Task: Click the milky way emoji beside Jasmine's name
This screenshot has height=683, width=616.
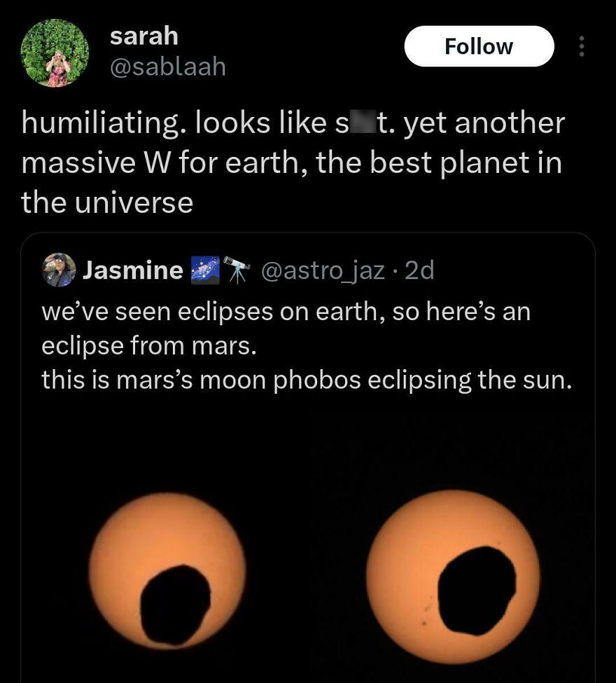Action: [x=204, y=270]
